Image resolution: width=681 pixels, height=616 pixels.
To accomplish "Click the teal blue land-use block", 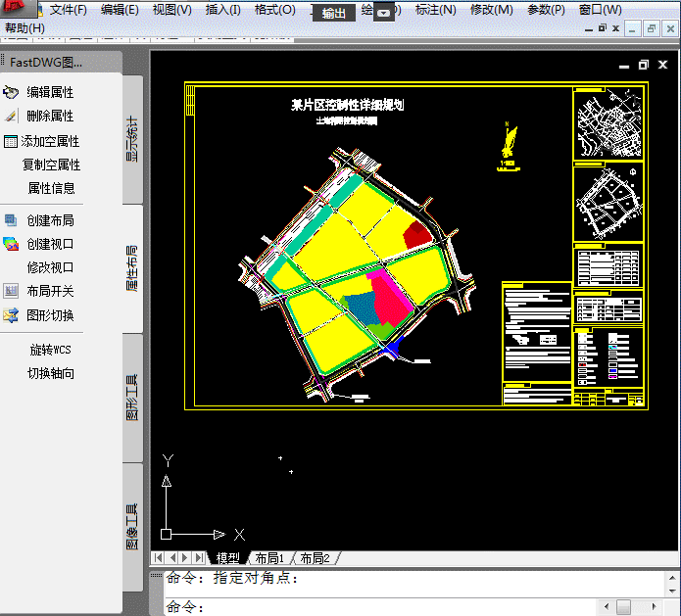I will [364, 308].
